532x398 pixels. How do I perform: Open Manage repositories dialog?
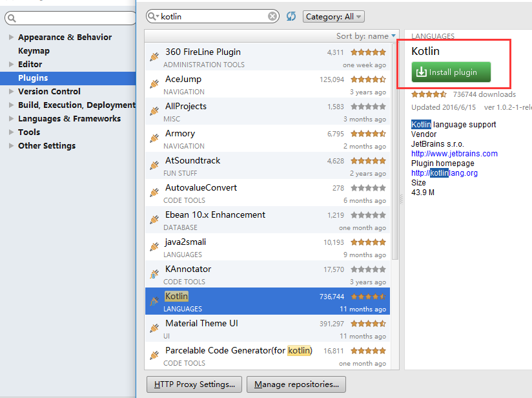(x=296, y=384)
